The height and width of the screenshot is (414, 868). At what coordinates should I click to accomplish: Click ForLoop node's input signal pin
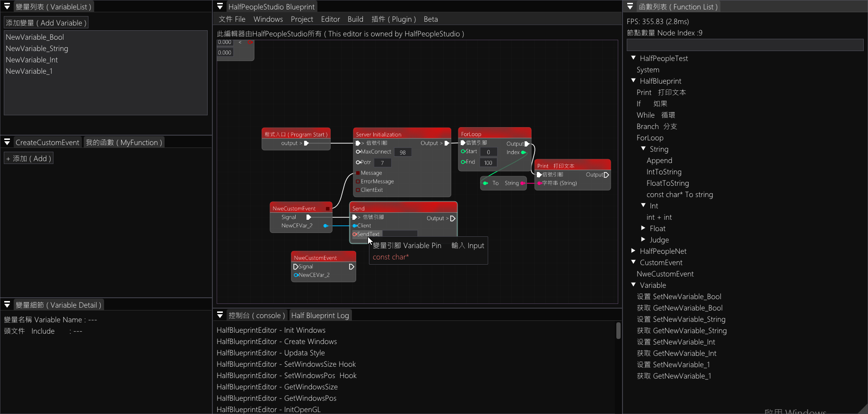463,143
